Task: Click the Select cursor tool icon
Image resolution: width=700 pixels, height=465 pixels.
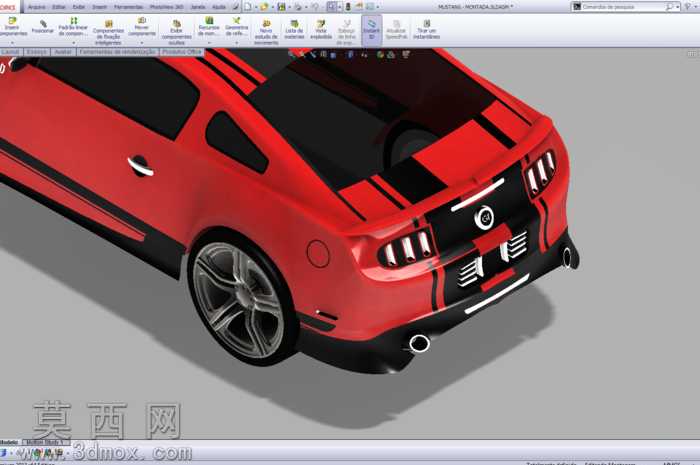Action: 331,7
